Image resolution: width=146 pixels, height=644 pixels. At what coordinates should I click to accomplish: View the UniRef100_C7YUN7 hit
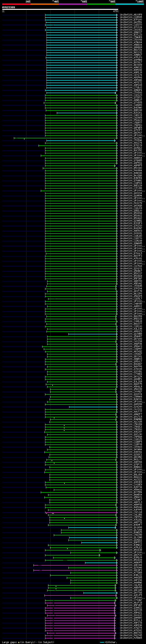(131, 600)
